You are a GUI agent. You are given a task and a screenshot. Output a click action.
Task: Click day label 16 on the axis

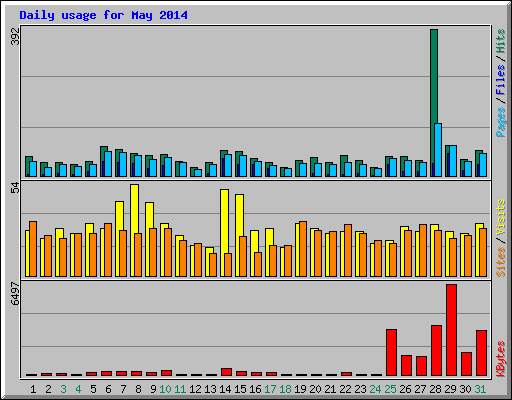point(255,389)
